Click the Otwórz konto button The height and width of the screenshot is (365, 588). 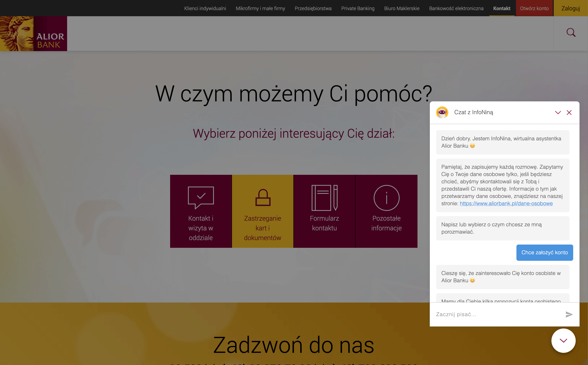click(534, 9)
